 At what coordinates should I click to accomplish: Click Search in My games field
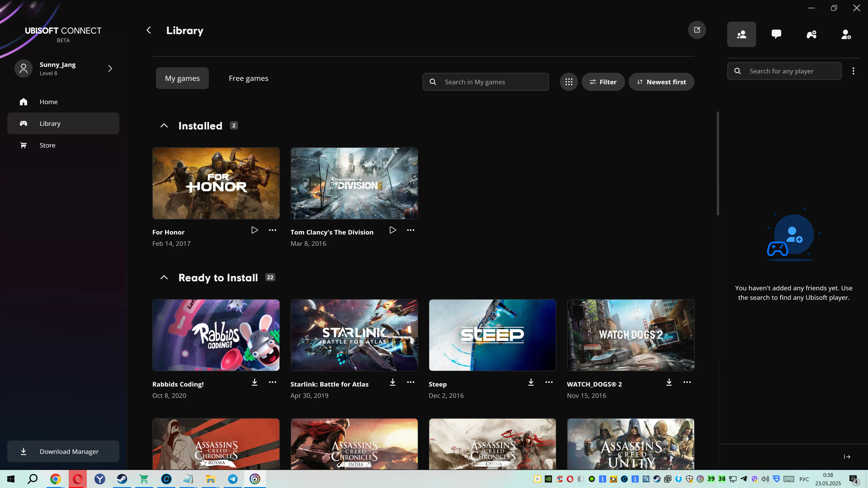click(486, 82)
